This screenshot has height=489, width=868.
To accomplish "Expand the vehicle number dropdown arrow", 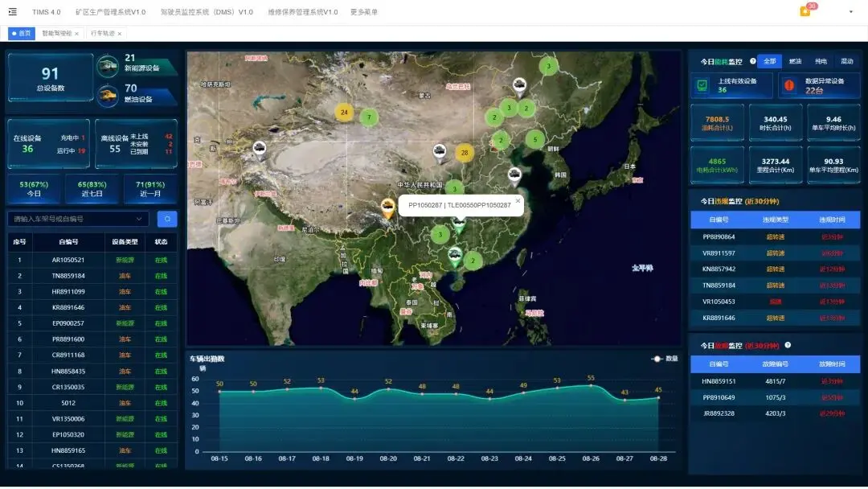I will [x=139, y=219].
